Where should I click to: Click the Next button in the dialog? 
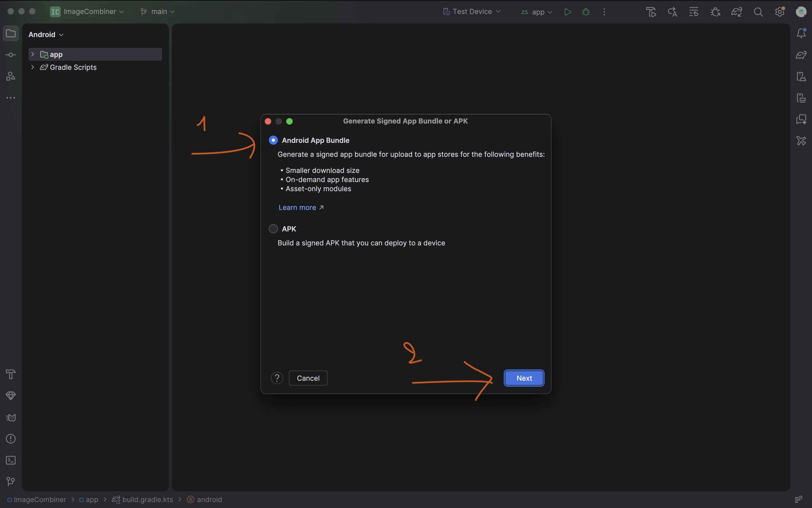(x=524, y=378)
